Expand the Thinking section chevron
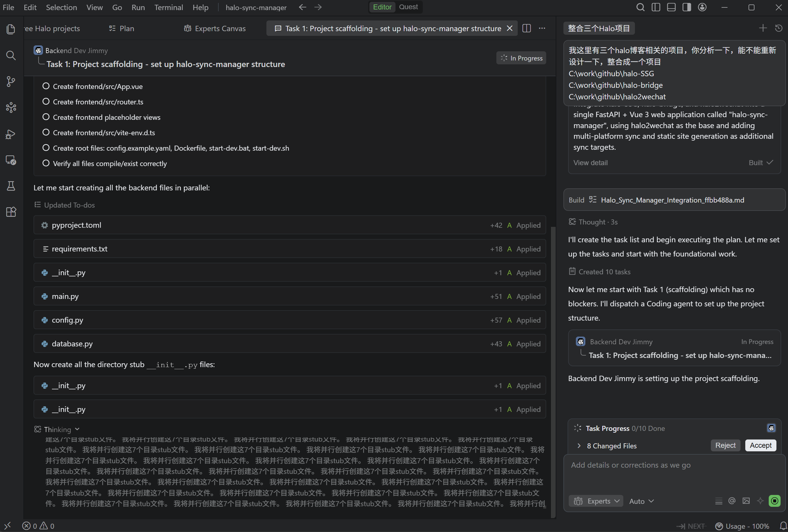The width and height of the screenshot is (788, 532). (77, 429)
